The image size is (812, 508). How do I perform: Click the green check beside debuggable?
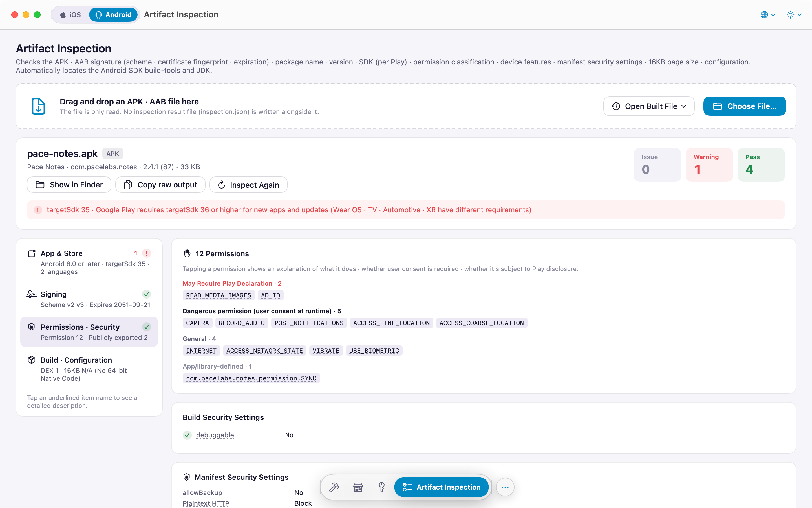[x=187, y=435]
